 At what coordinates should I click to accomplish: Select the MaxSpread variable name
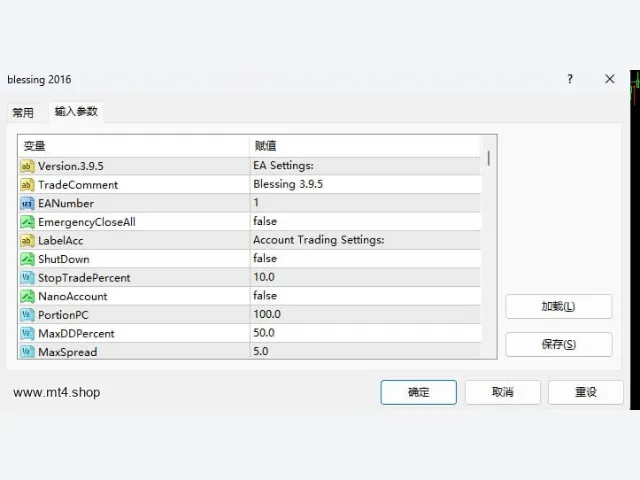coord(67,352)
